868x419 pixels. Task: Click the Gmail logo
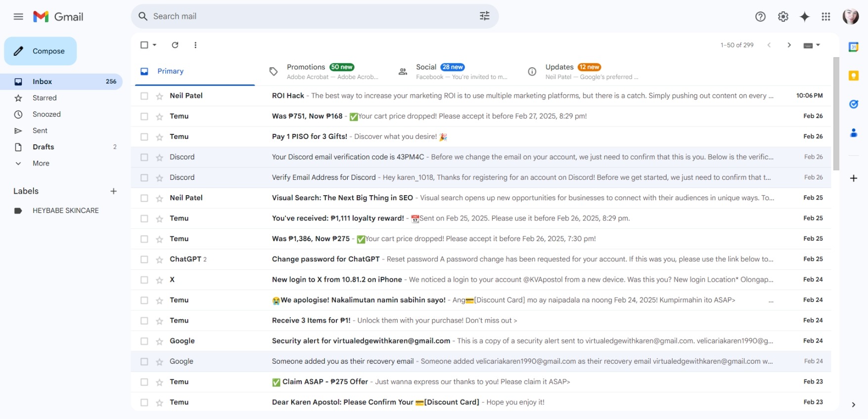click(58, 16)
